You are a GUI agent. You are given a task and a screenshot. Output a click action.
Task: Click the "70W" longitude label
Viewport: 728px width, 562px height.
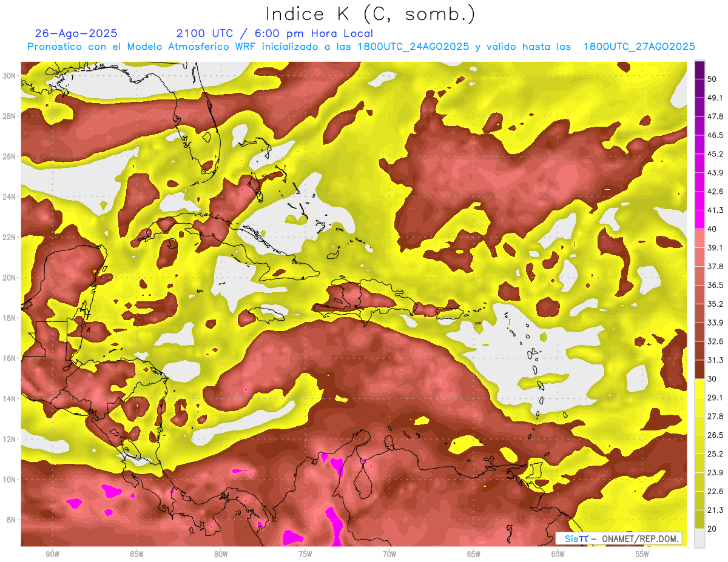(389, 554)
